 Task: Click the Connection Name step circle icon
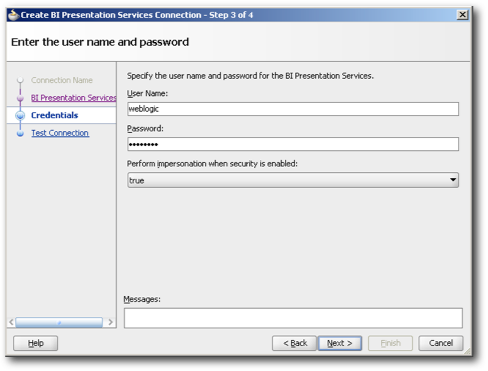click(20, 80)
